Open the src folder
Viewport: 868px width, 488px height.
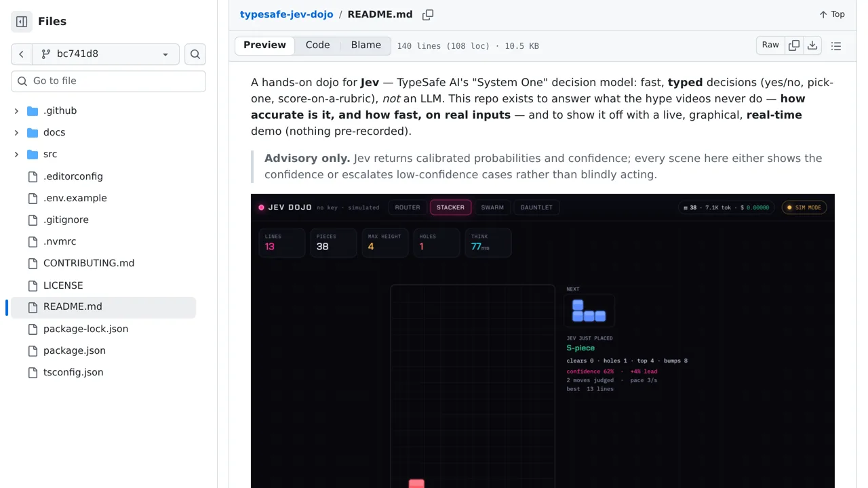click(x=50, y=154)
